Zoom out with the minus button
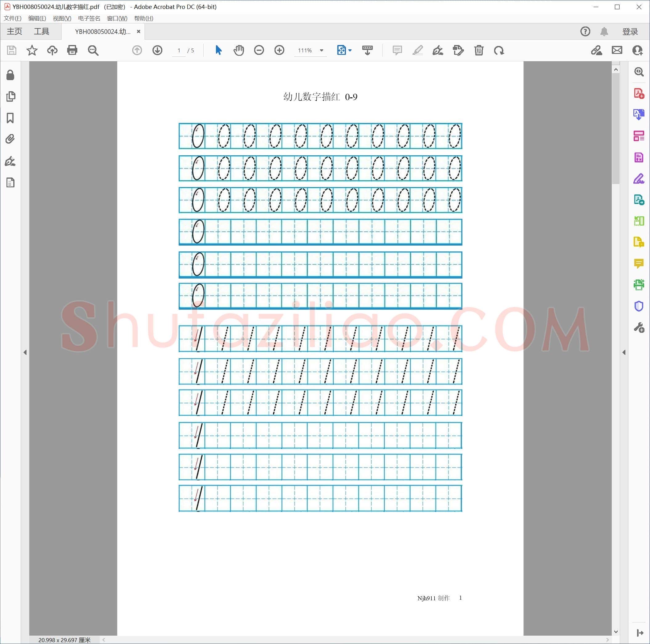650x644 pixels. click(259, 51)
